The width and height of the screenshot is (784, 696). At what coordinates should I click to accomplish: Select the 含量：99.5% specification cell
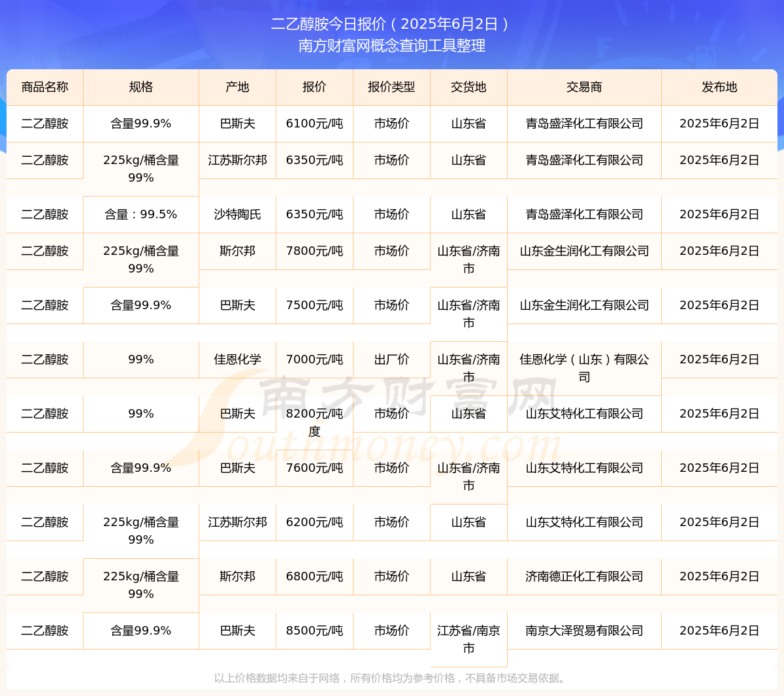point(141,214)
